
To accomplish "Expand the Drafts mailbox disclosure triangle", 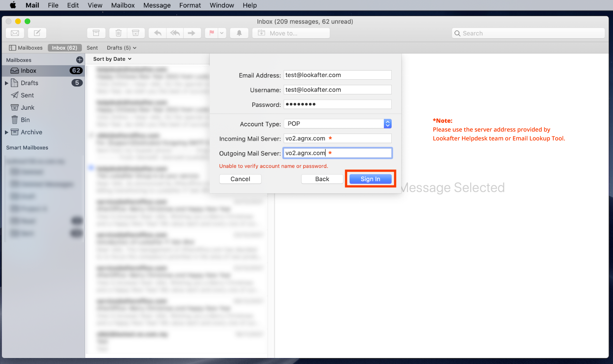I will pyautogui.click(x=6, y=83).
